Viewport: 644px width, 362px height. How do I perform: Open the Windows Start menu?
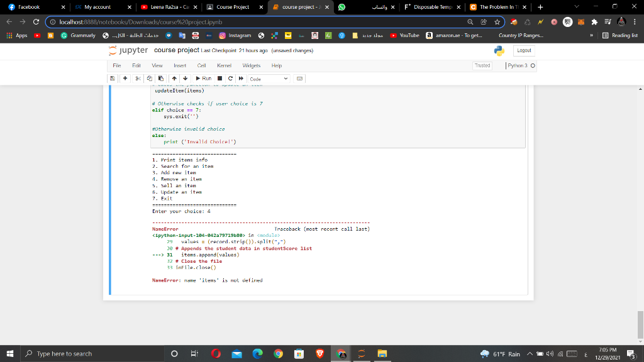coord(10,353)
